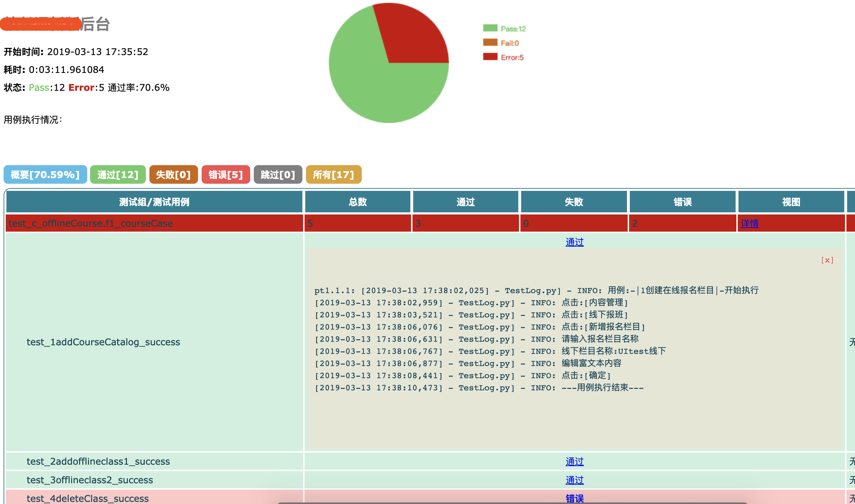Click the orange Fail:0 legend swatch
The image size is (855, 504).
point(490,43)
